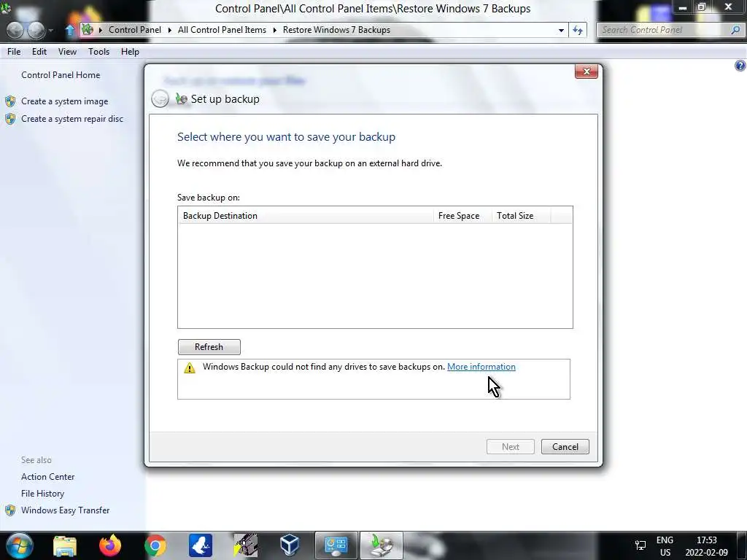Open the network tray icon
Screen dimensions: 747x560
(640, 545)
